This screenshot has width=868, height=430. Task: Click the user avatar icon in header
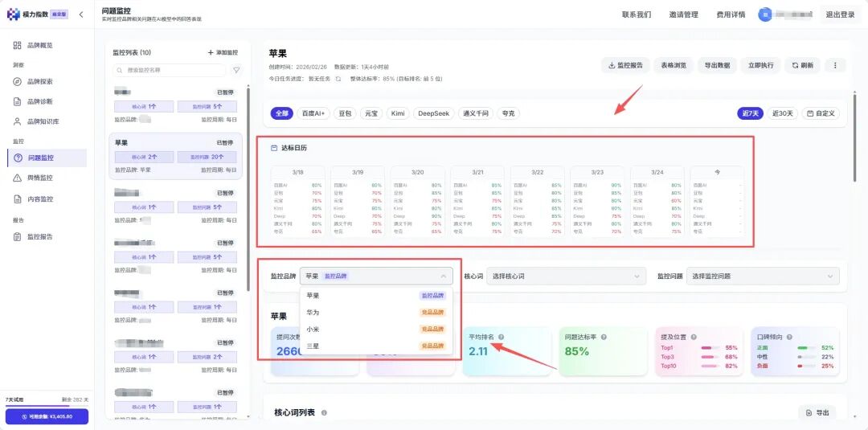click(765, 14)
